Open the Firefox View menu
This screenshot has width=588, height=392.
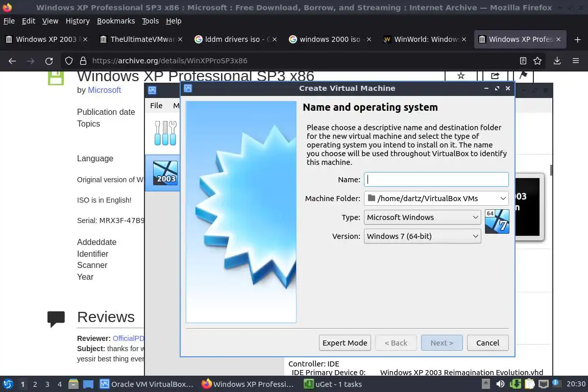(x=50, y=21)
